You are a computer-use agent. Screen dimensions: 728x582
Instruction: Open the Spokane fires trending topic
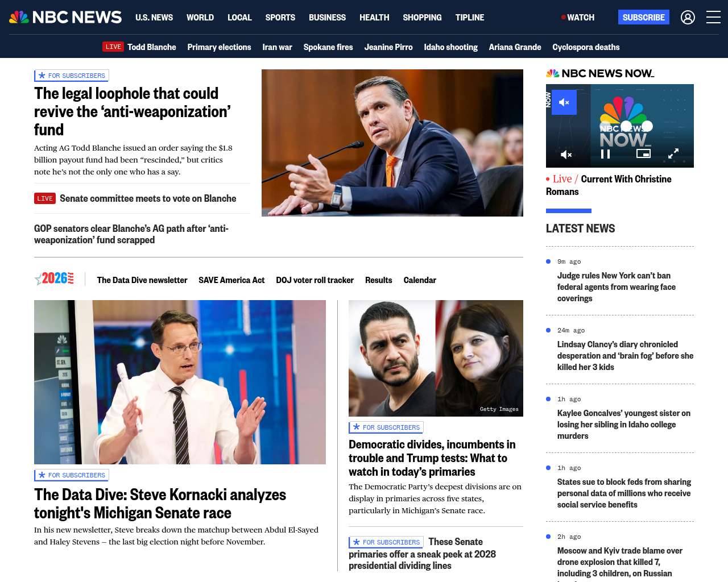click(328, 47)
